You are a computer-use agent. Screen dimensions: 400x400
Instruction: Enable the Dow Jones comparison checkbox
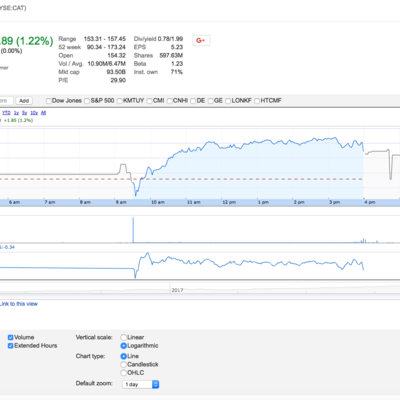pos(49,101)
